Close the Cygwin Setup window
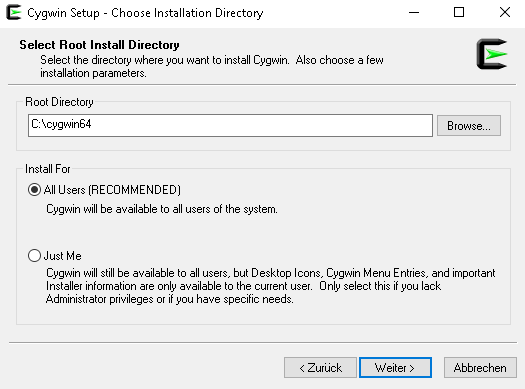The width and height of the screenshot is (525, 389). (504, 13)
